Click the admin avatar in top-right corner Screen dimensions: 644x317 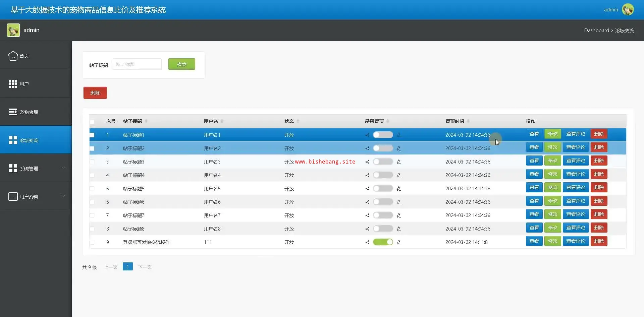coord(628,9)
